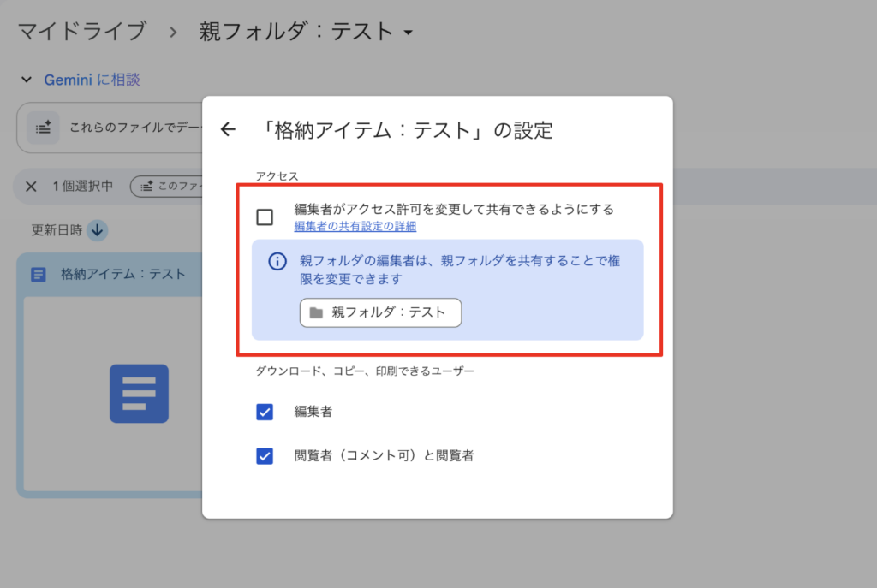Click the Gemini sparkle icon in suggestion chip

pos(43,128)
